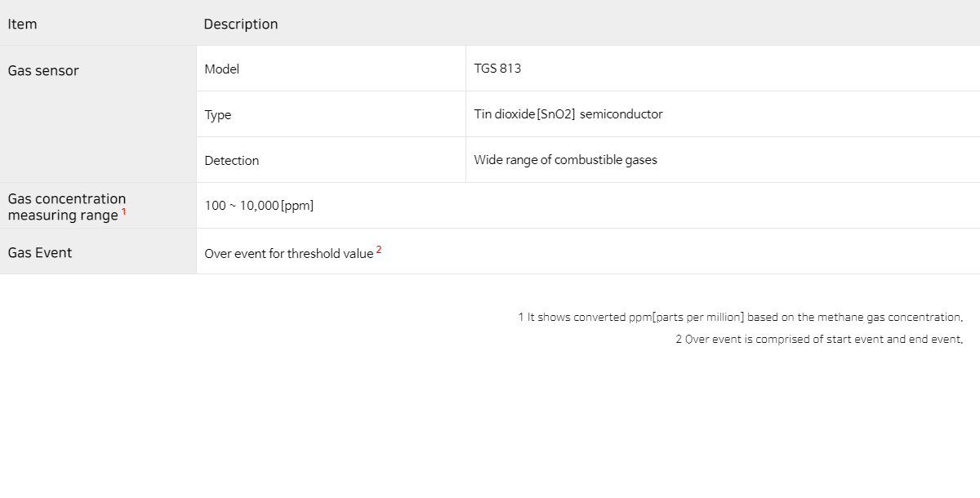This screenshot has width=980, height=498.
Task: Click the Description column header
Action: (241, 24)
